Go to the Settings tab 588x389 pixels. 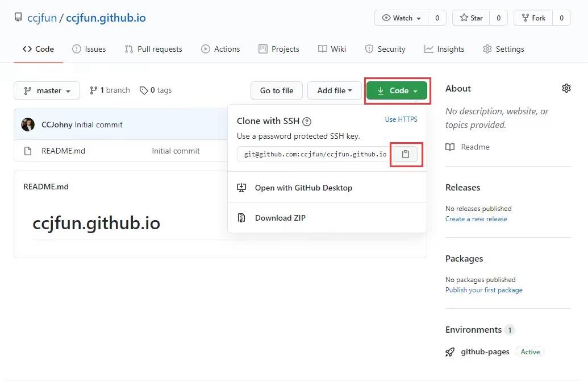[x=503, y=49]
